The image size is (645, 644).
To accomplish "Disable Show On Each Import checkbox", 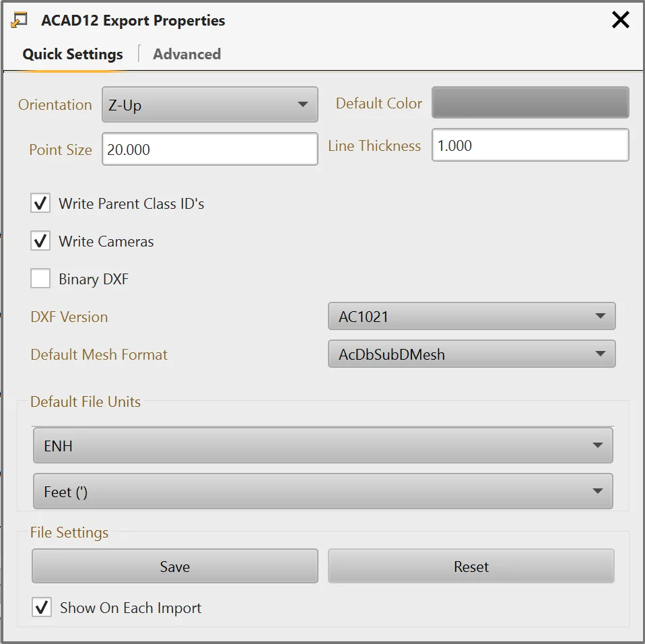I will pos(42,608).
